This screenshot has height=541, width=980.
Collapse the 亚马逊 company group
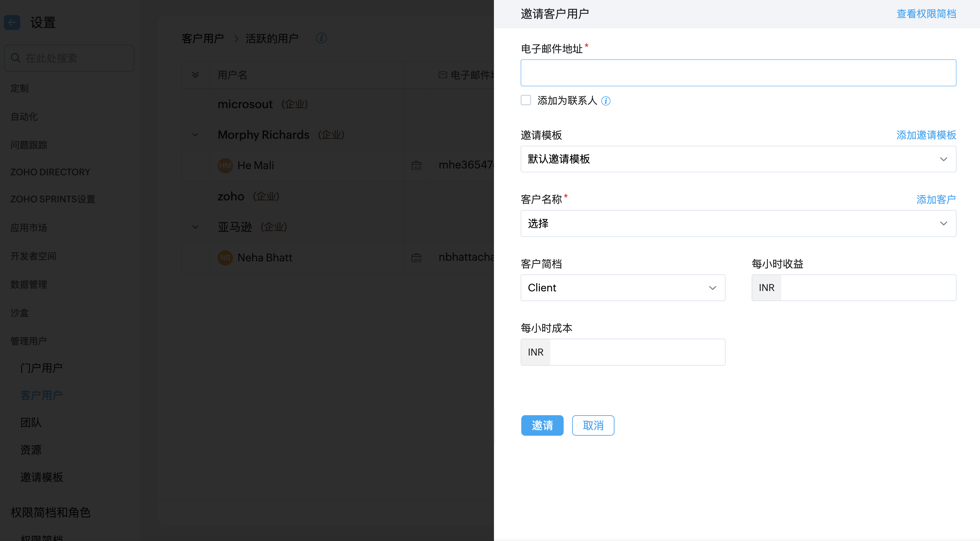pyautogui.click(x=195, y=227)
